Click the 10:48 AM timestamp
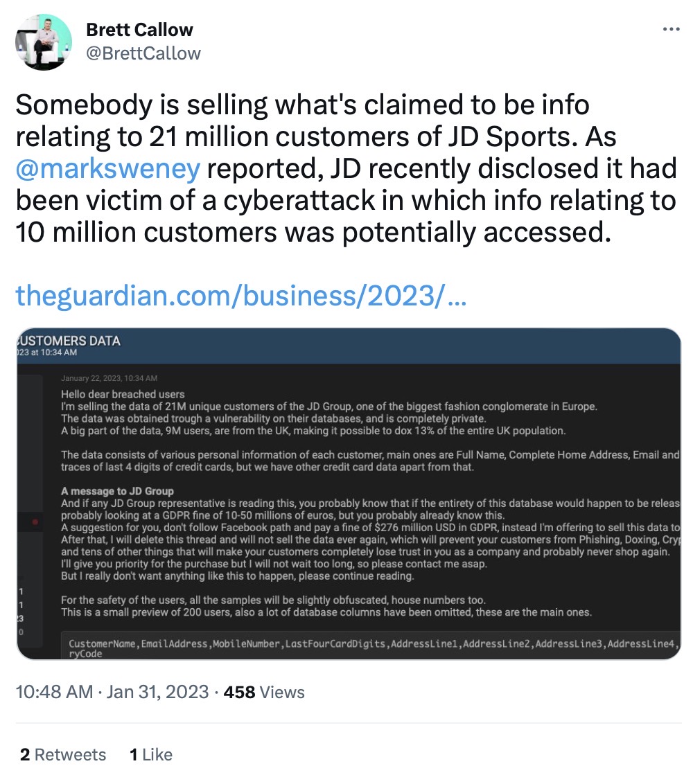This screenshot has width=693, height=784. click(55, 691)
